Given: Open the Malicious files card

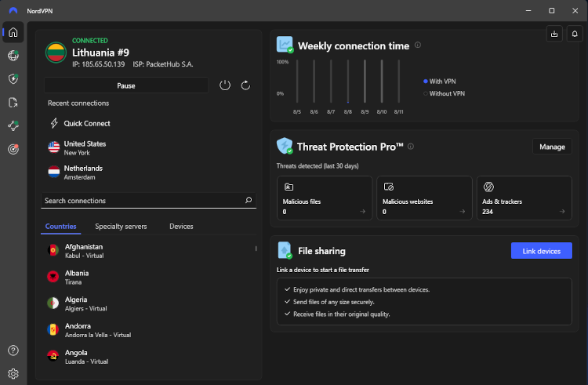Looking at the screenshot, I should coord(325,198).
